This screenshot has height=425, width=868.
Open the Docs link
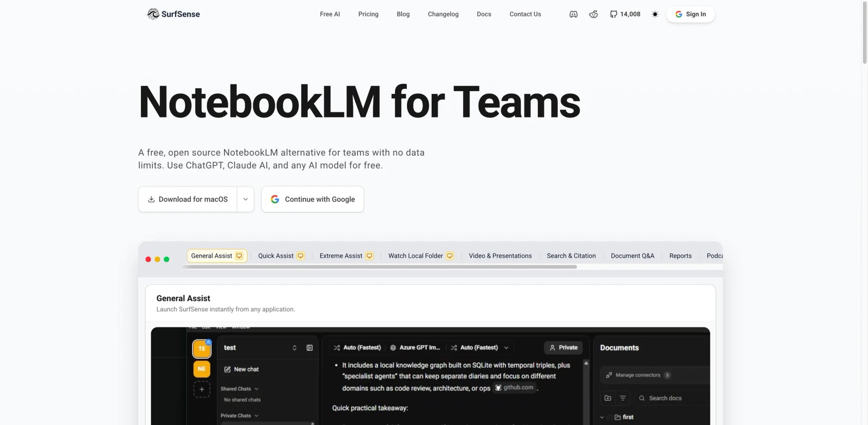[484, 14]
